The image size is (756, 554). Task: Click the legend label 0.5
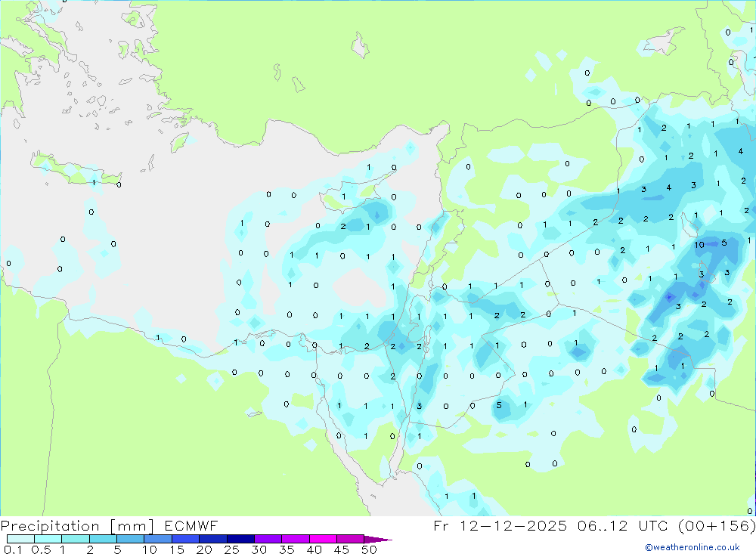41,549
